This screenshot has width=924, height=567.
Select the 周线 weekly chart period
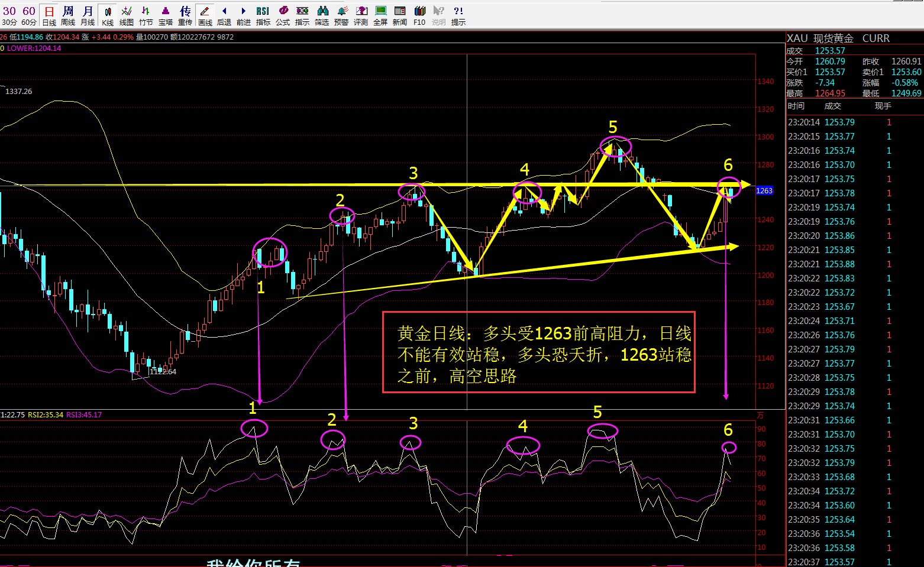point(68,15)
